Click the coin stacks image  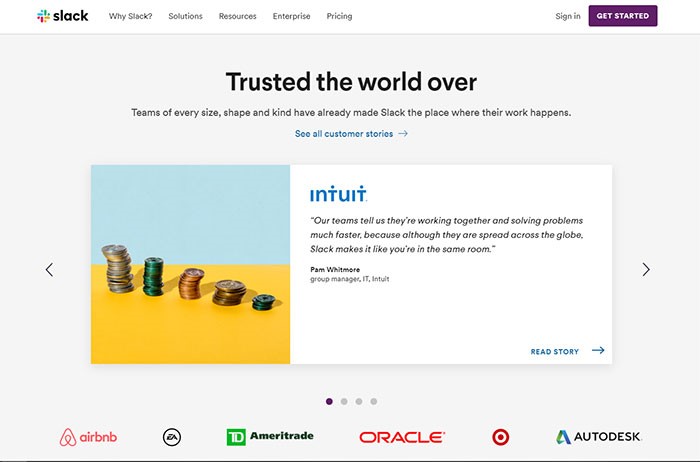190,264
